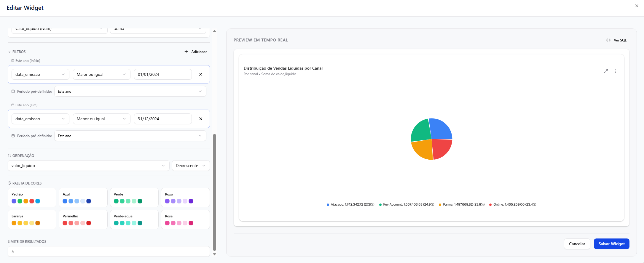Screen dimensions: 644x263
Task: Edit the 31/12/2024 date field
Action: coord(163,119)
